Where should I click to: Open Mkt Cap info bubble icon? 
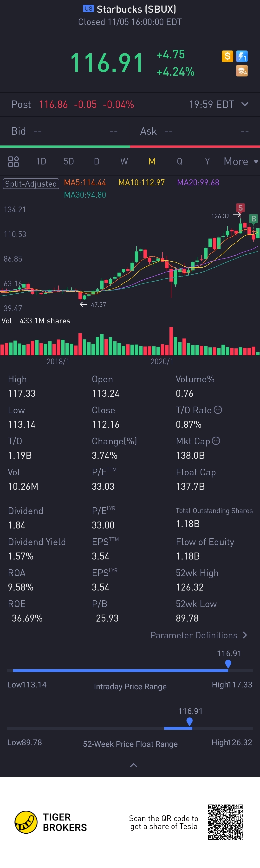point(216,441)
